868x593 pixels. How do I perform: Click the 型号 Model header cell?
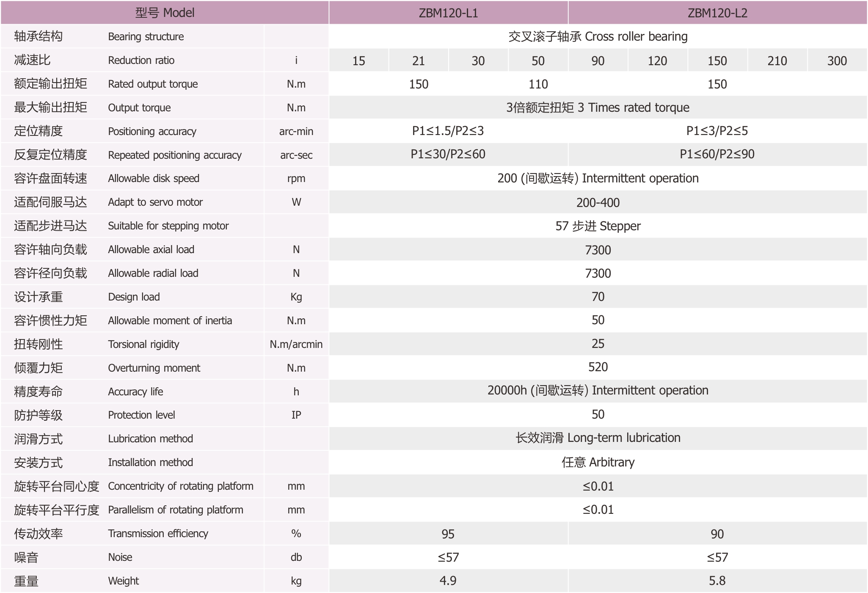point(165,13)
